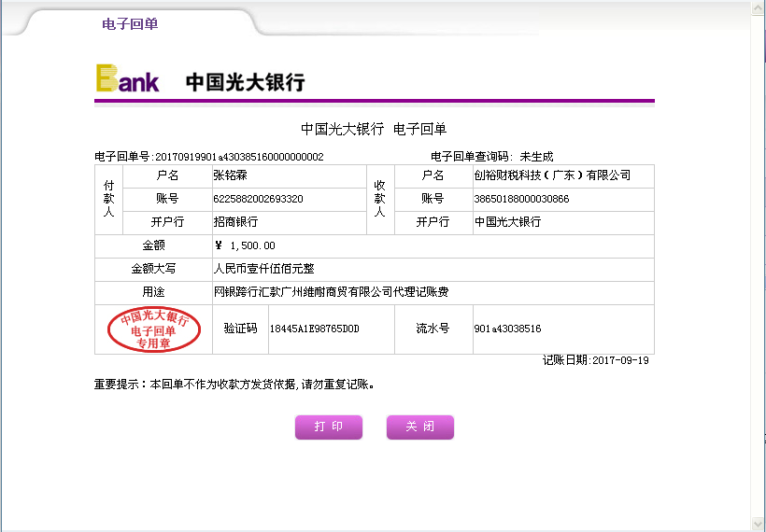The image size is (766, 532).
Task: Click the 重要提示 notice line
Action: (x=234, y=385)
